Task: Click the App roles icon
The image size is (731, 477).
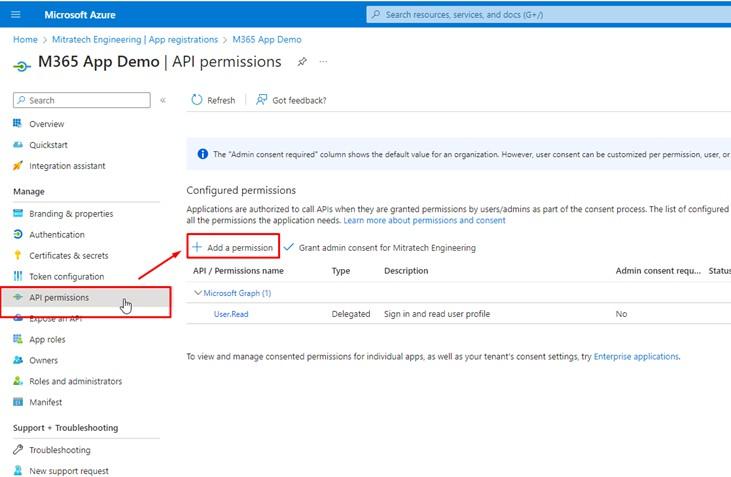Action: coord(18,339)
